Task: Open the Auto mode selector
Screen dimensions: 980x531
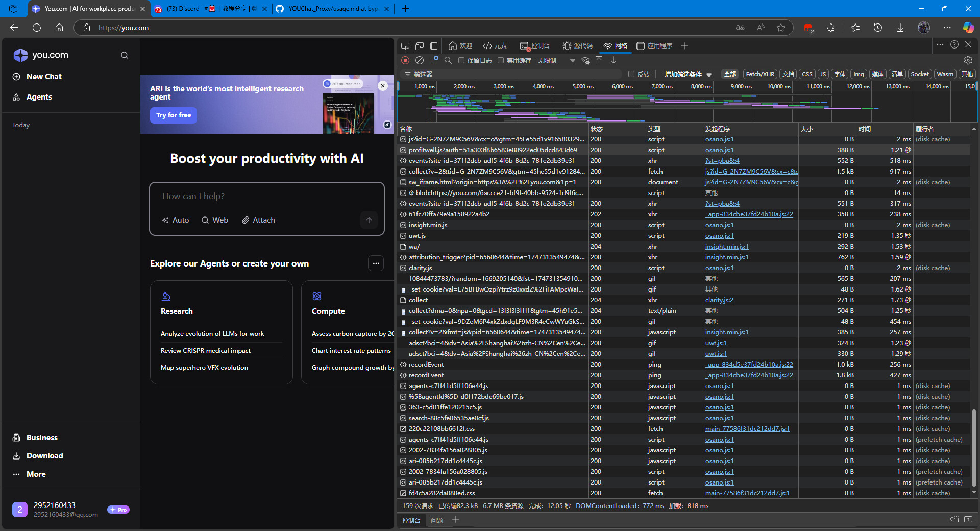Action: point(176,220)
